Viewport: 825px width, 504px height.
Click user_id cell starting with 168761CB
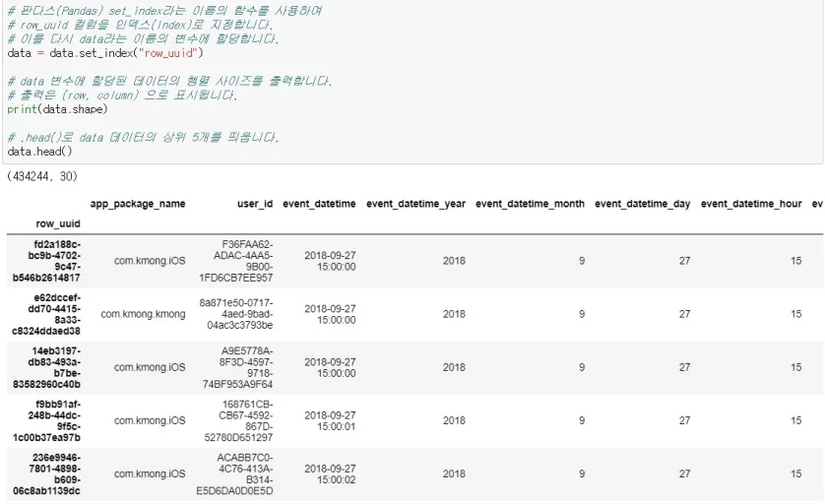(238, 420)
